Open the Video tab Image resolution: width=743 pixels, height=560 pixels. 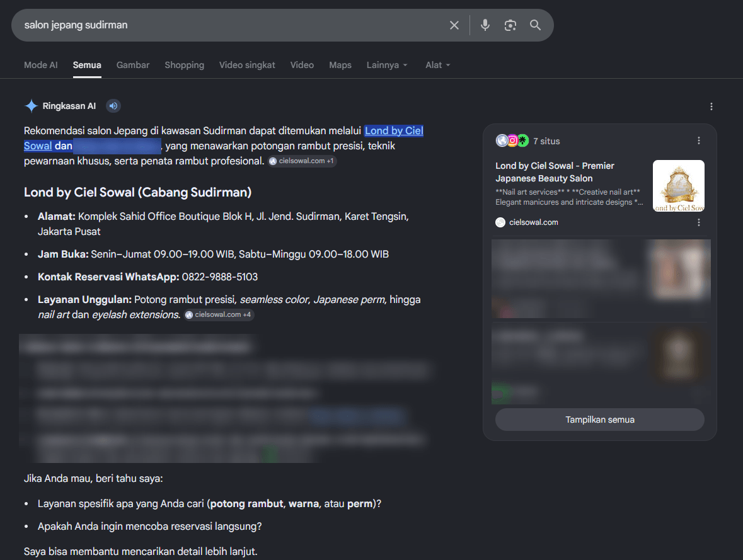coord(302,65)
